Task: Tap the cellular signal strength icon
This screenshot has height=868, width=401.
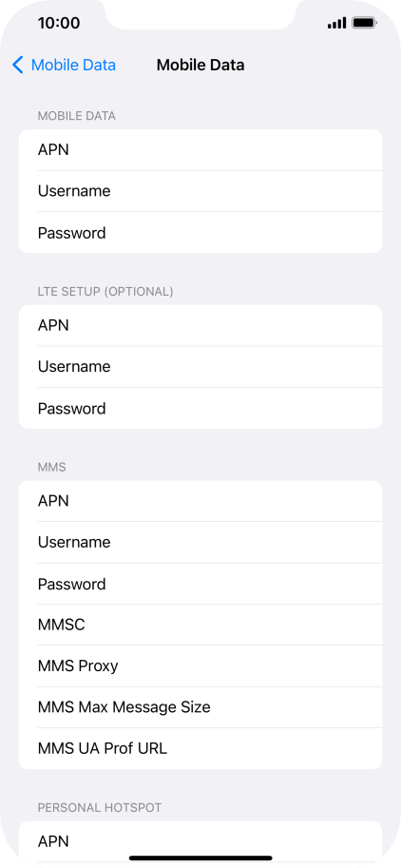Action: click(336, 23)
